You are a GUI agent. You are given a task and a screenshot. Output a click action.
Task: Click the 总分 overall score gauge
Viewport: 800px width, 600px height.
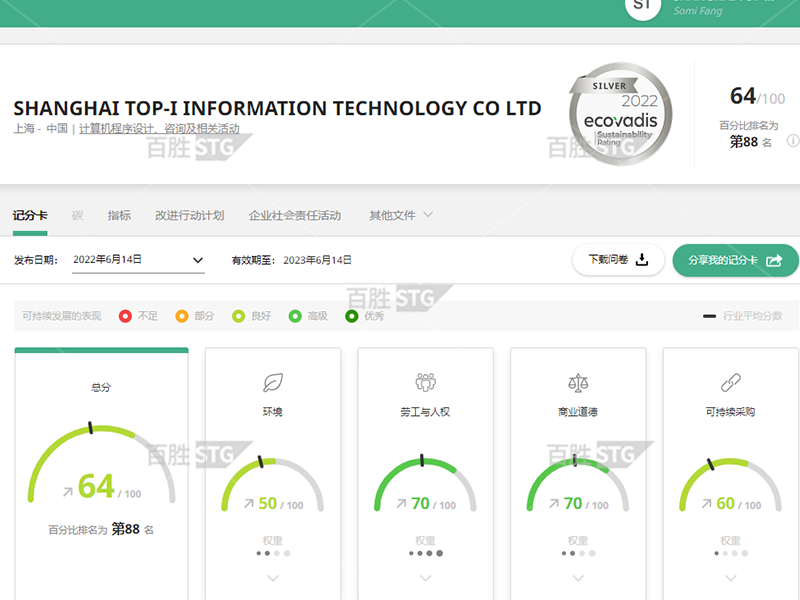[x=102, y=463]
